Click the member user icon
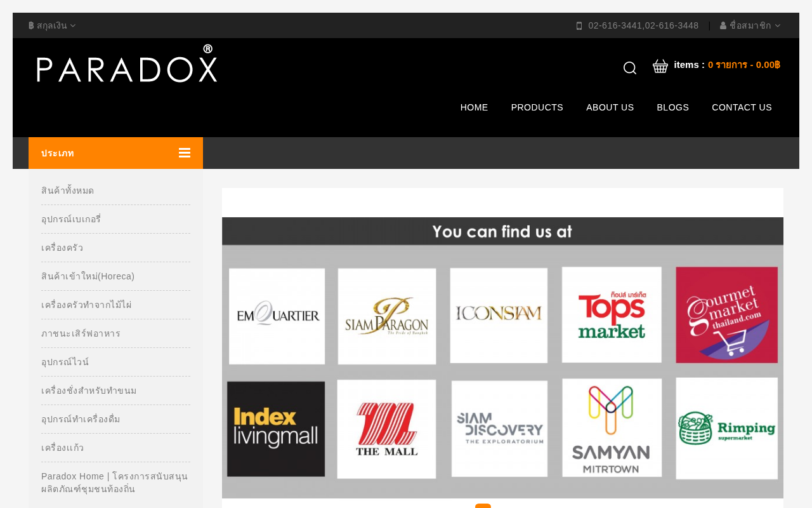812x508 pixels. 723,25
